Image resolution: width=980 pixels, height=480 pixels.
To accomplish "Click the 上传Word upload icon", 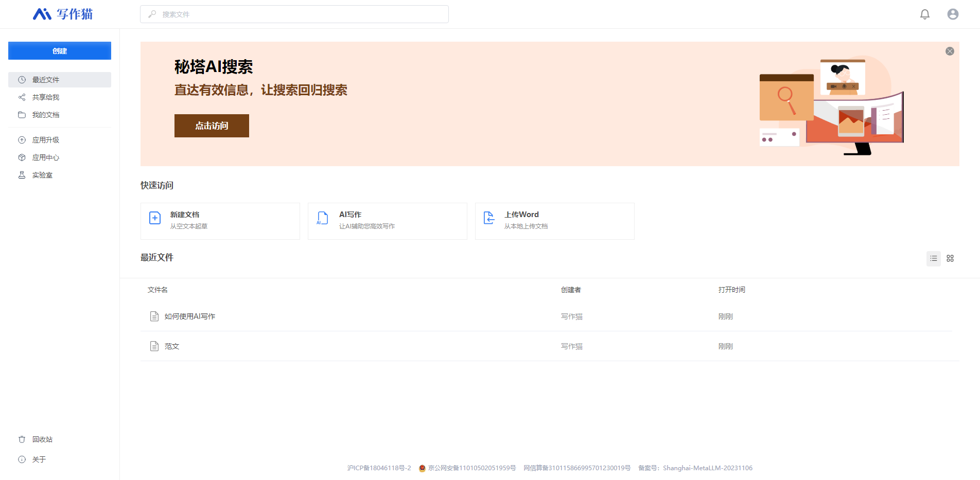I will (489, 218).
